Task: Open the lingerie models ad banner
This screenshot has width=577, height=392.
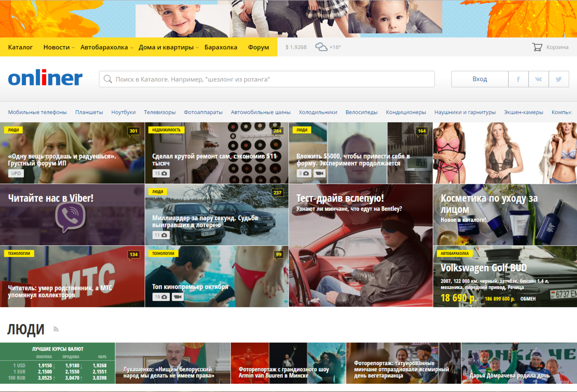Action: coord(505,153)
